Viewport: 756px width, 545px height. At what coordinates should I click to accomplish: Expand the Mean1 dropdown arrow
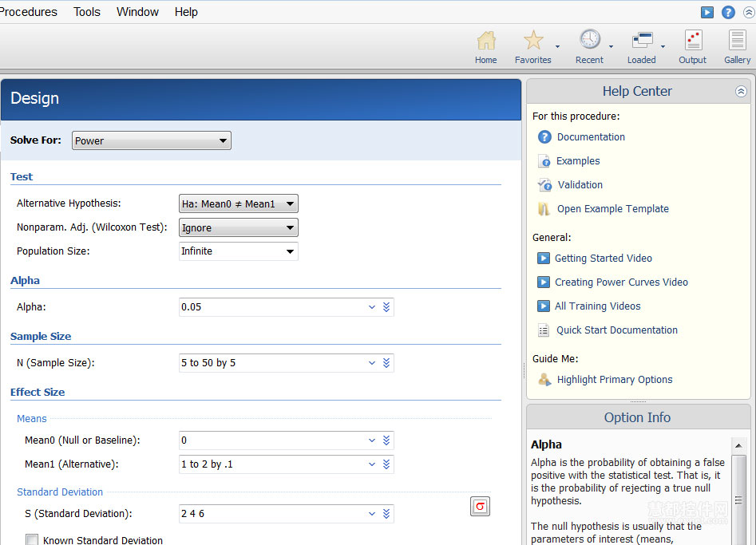(x=372, y=464)
